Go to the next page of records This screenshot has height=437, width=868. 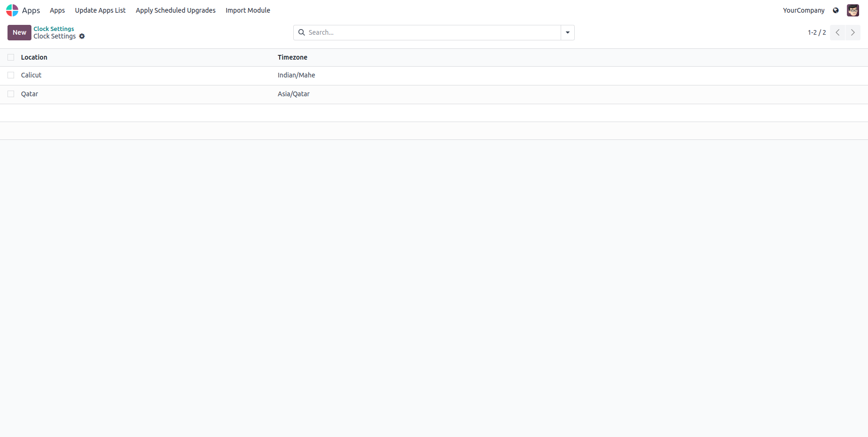[x=853, y=32]
